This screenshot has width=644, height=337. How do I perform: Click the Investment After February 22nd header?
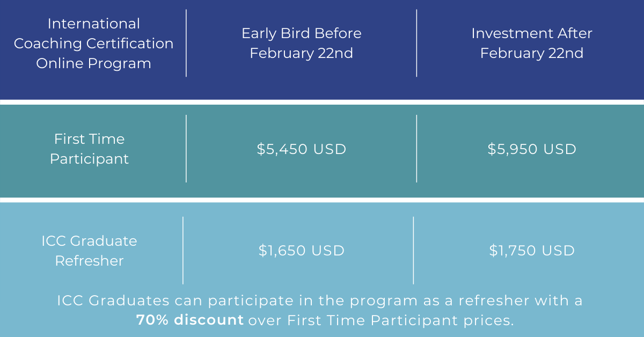[531, 43]
